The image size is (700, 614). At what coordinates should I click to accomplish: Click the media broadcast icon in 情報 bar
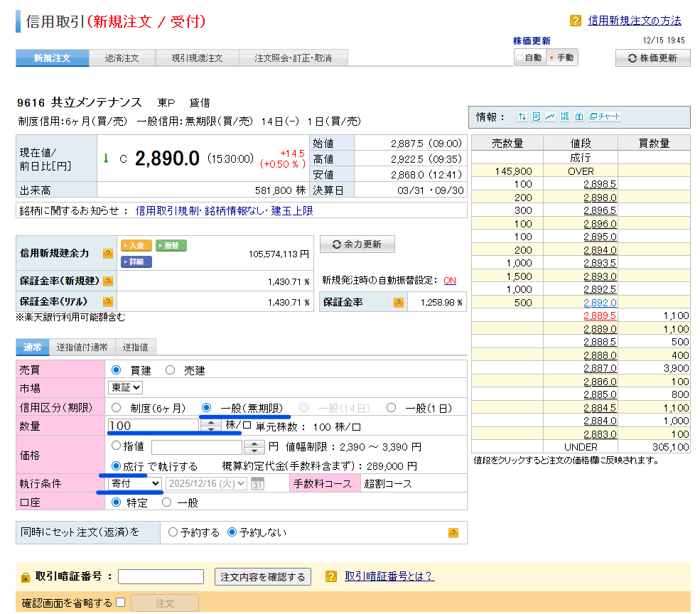[x=579, y=117]
